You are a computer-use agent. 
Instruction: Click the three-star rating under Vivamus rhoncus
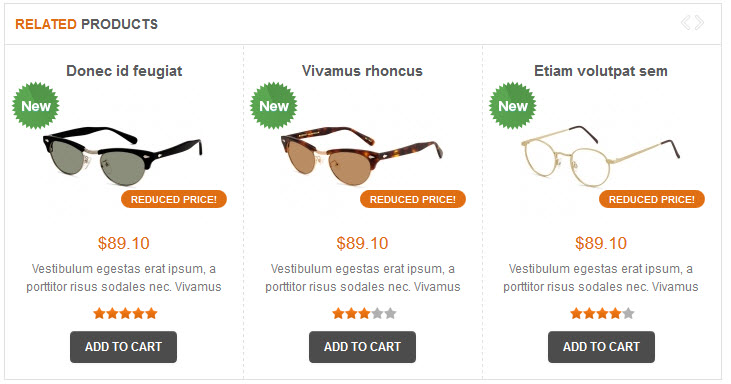pyautogui.click(x=364, y=314)
